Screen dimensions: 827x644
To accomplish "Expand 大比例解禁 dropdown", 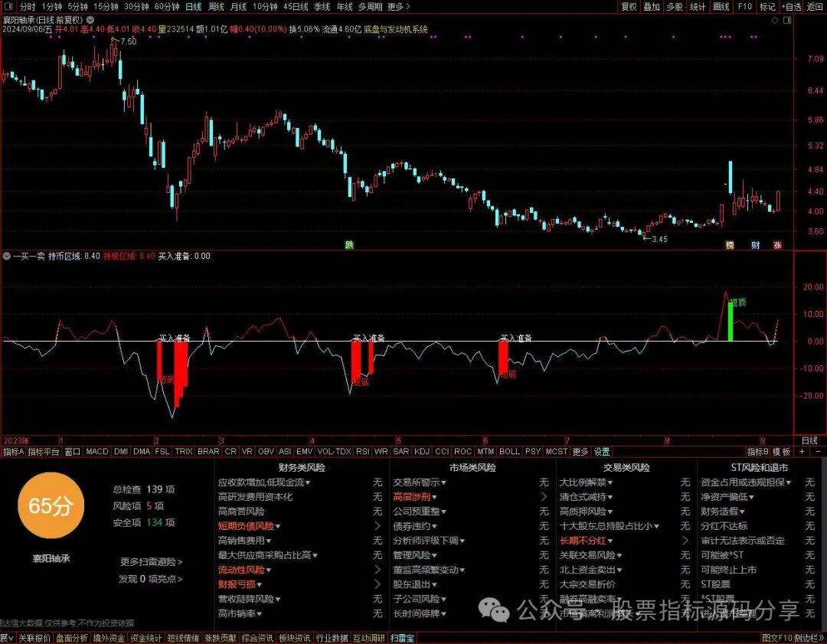I will click(x=586, y=482).
